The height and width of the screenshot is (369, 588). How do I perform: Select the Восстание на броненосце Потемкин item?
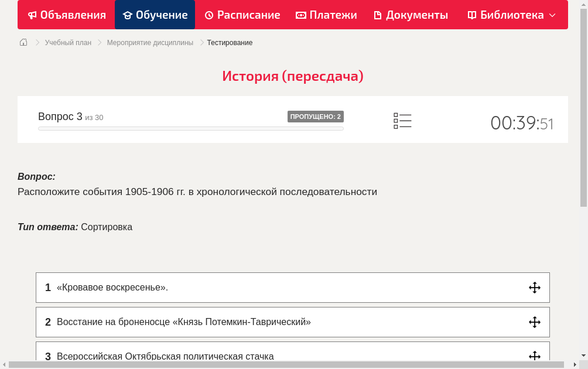coord(292,322)
